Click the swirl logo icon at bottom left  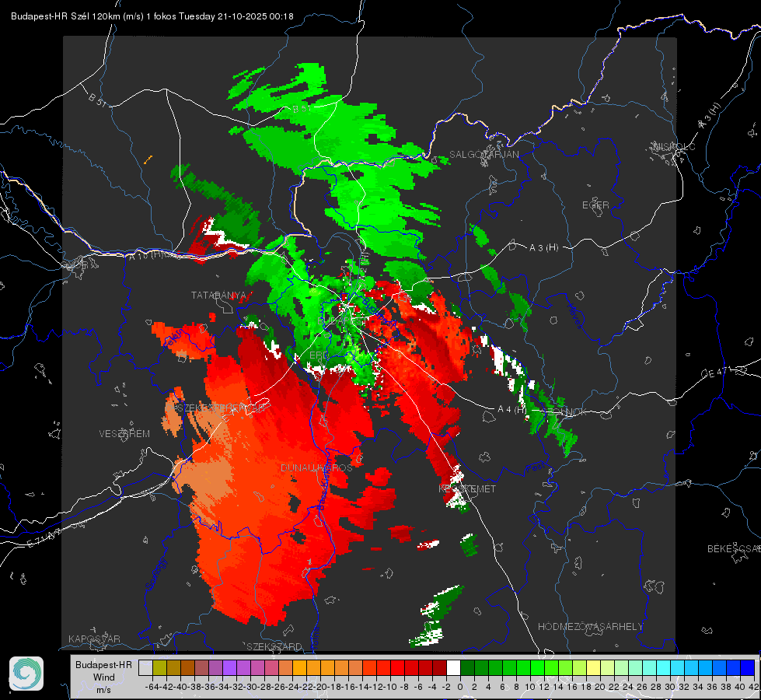(x=26, y=674)
